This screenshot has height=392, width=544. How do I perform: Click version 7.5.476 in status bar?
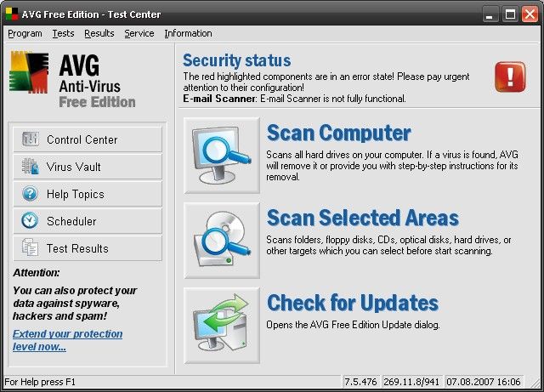(x=360, y=382)
